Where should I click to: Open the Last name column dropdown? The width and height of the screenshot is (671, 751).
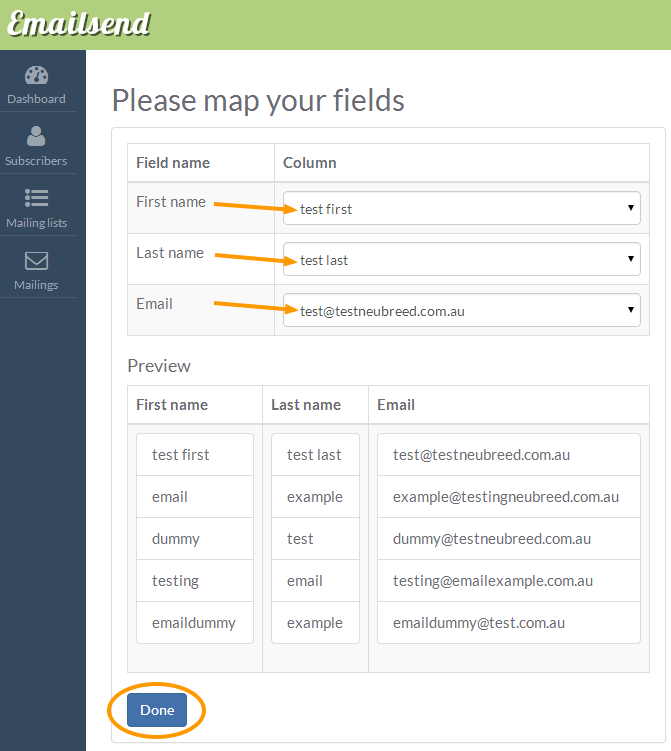coord(462,259)
